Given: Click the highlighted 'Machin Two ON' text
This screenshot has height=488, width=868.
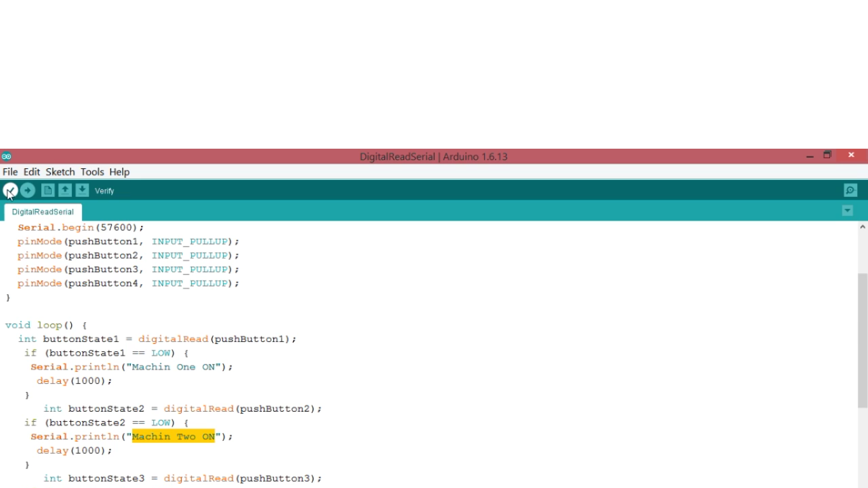Looking at the screenshot, I should point(173,437).
